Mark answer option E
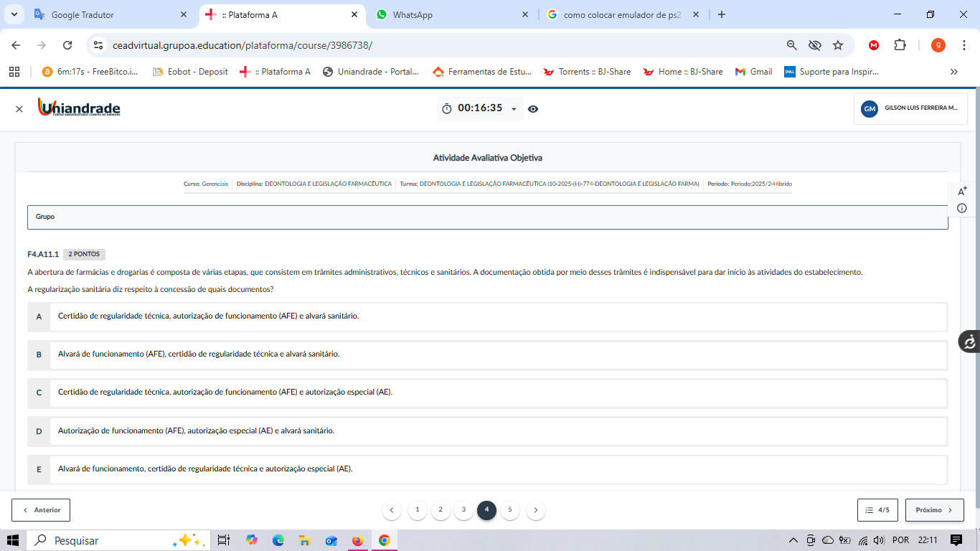This screenshot has height=551, width=980. pyautogui.click(x=39, y=469)
